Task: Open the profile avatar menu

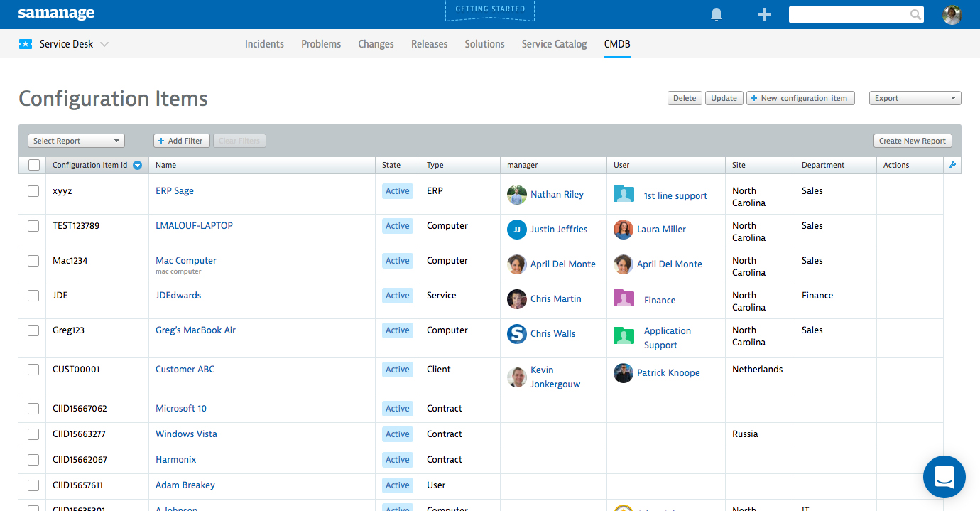Action: [x=952, y=14]
